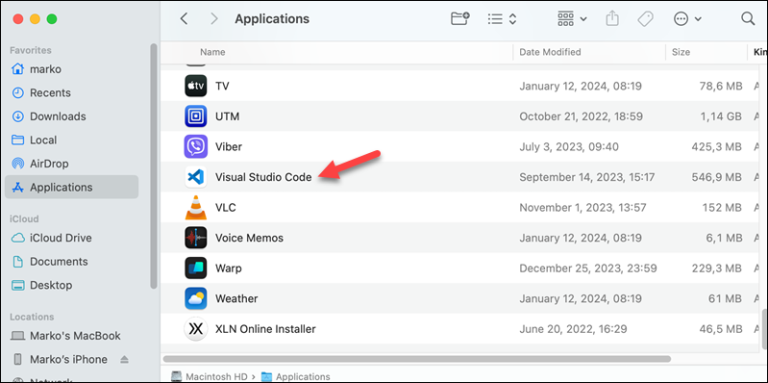The image size is (768, 383).
Task: Click the Weather app icon
Action: click(196, 299)
